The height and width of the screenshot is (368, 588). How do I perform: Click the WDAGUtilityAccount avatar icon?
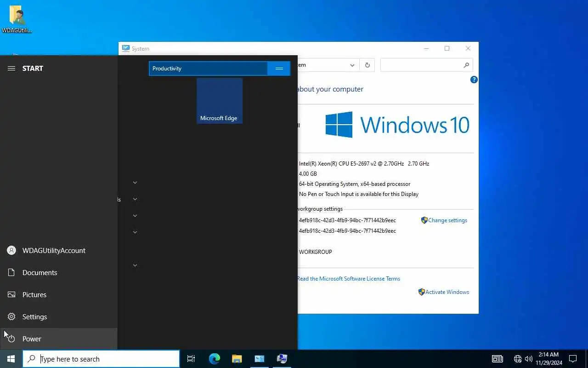(x=11, y=250)
